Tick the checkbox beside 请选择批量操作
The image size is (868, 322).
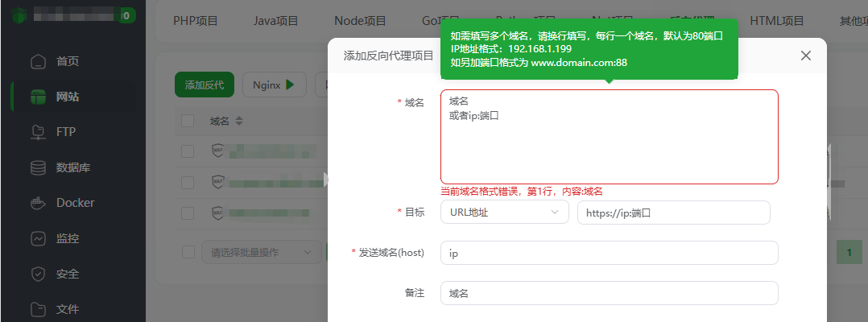coord(188,252)
